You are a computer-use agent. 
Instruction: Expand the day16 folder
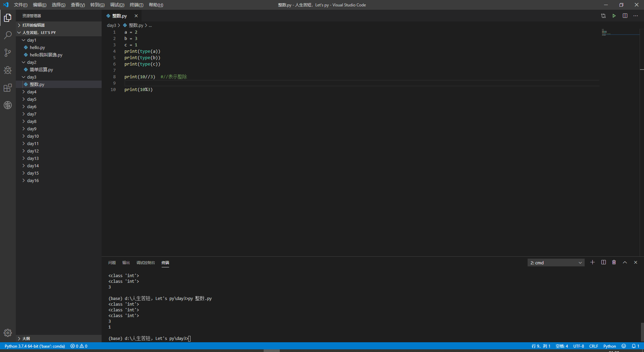[x=33, y=180]
